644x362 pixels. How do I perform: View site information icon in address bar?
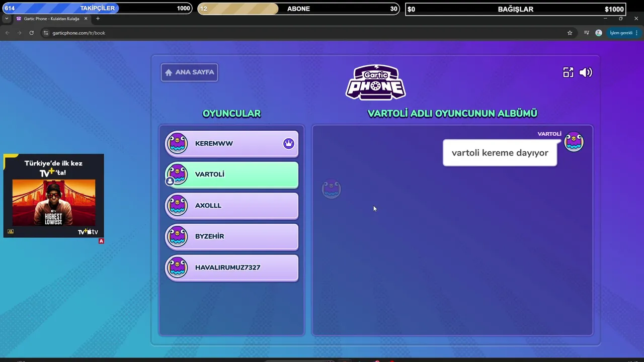46,33
